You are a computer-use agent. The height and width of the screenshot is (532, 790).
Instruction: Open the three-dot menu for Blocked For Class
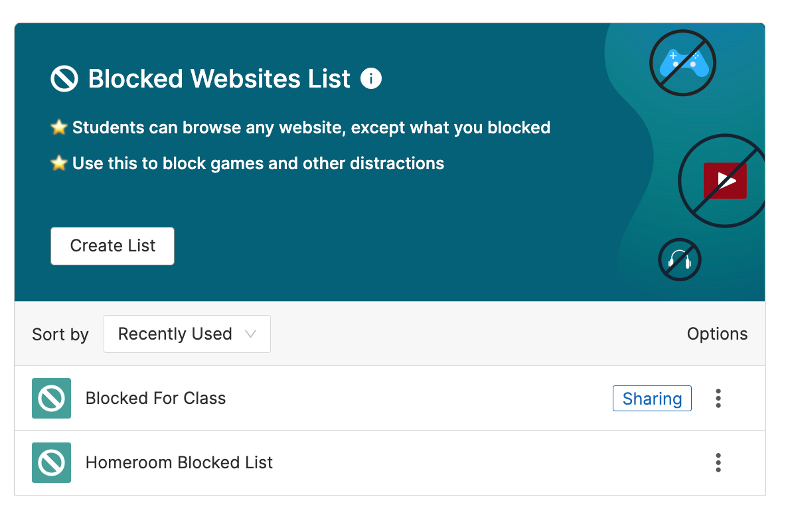718,398
